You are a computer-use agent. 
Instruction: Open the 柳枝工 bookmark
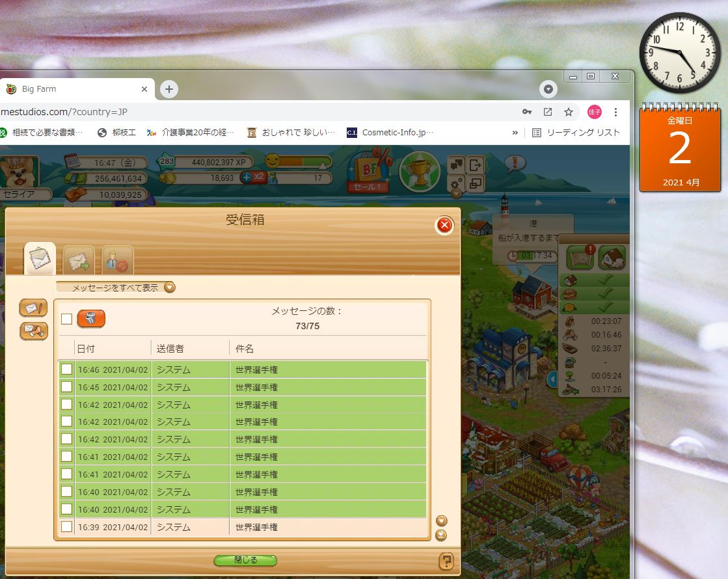(117, 133)
